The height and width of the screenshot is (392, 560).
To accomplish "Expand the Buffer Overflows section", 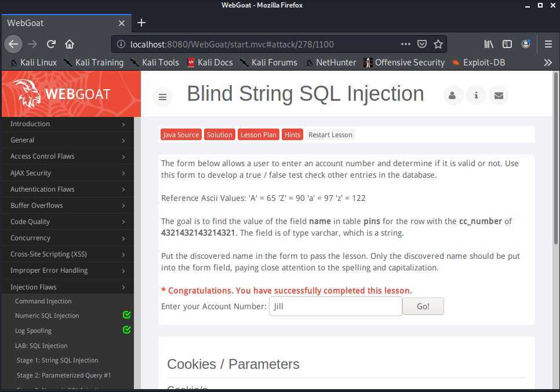I will [x=68, y=206].
